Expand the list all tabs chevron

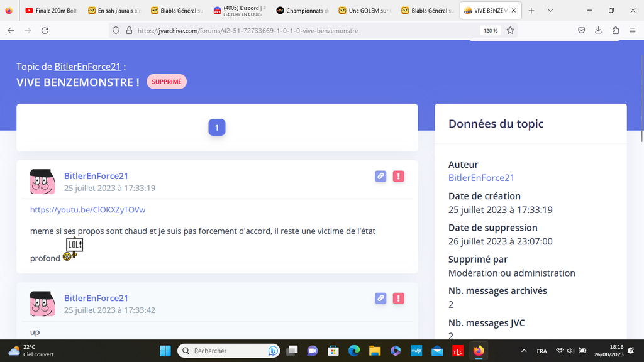(x=550, y=11)
